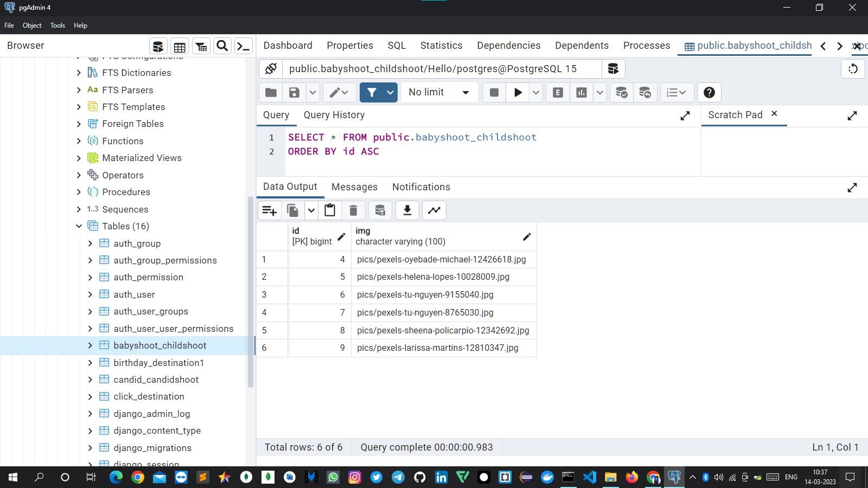Collapse the Tables (16) tree node
The width and height of the screenshot is (868, 488).
tap(79, 226)
